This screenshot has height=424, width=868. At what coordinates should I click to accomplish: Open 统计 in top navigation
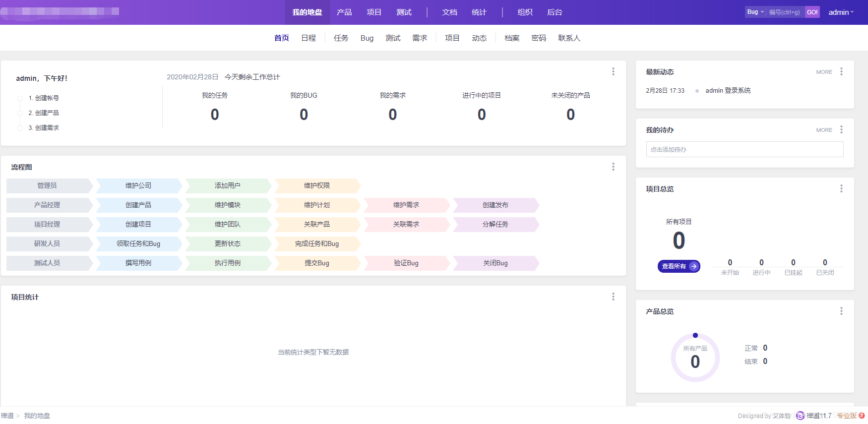click(479, 12)
